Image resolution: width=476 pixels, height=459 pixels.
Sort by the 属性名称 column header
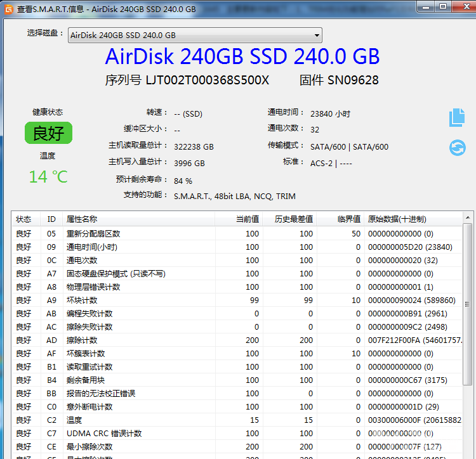(83, 219)
